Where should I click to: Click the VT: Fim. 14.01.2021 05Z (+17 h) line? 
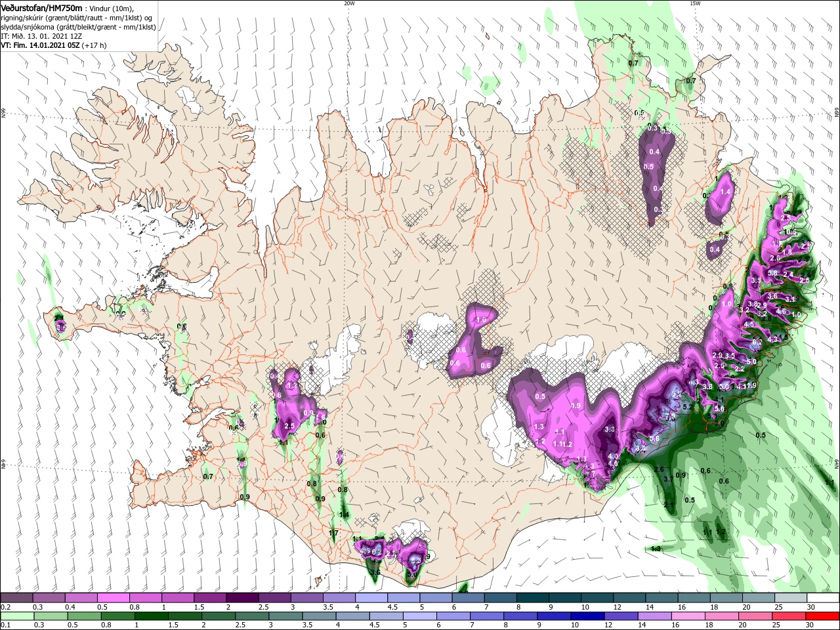point(53,45)
